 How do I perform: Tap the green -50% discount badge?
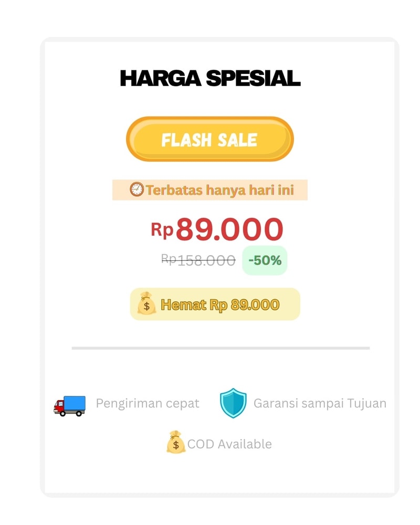point(265,260)
